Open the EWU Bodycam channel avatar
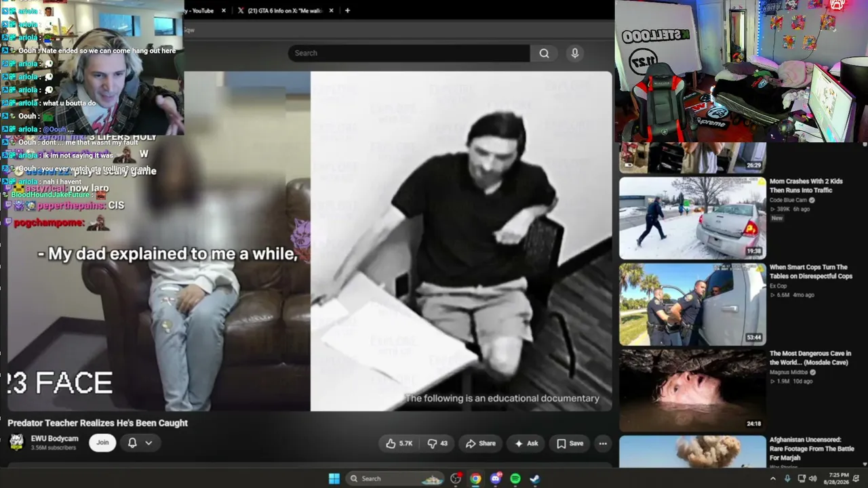This screenshot has height=488, width=868. click(x=17, y=443)
